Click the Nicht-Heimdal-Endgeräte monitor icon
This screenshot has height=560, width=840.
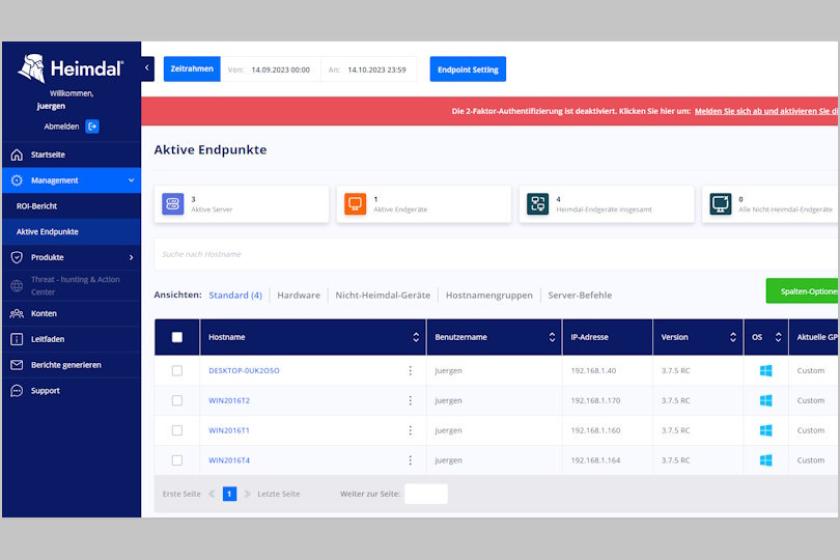(721, 204)
